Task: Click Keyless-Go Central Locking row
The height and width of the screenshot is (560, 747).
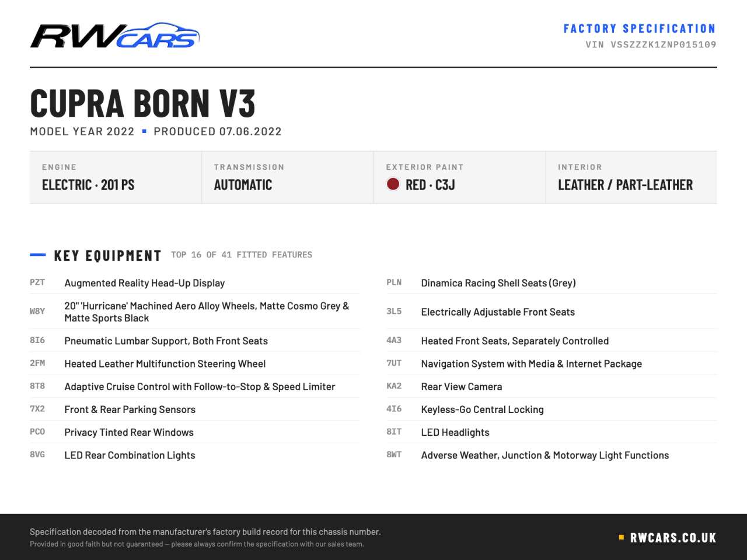Action: (551, 409)
